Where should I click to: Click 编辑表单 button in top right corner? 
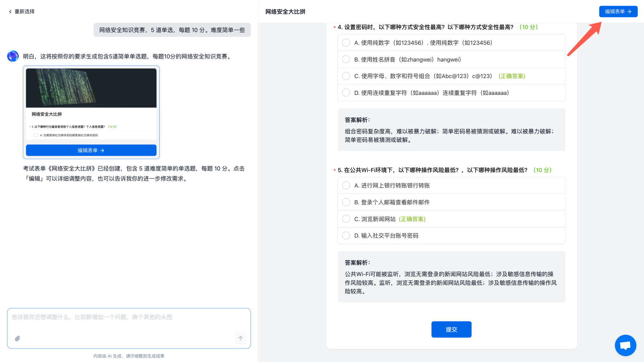click(x=618, y=12)
